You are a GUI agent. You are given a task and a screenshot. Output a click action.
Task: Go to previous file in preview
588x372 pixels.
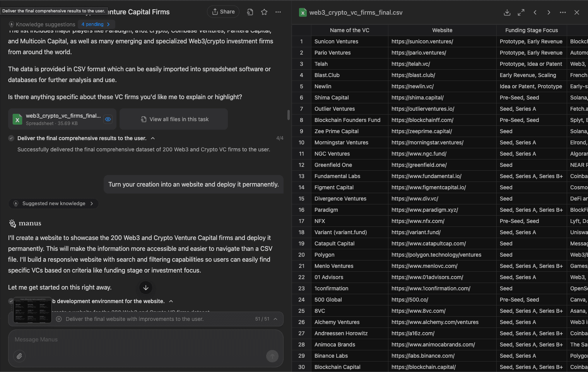(x=535, y=12)
